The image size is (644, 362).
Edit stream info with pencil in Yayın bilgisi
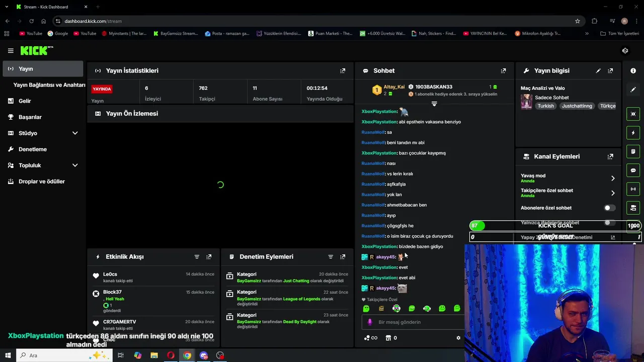pos(598,71)
